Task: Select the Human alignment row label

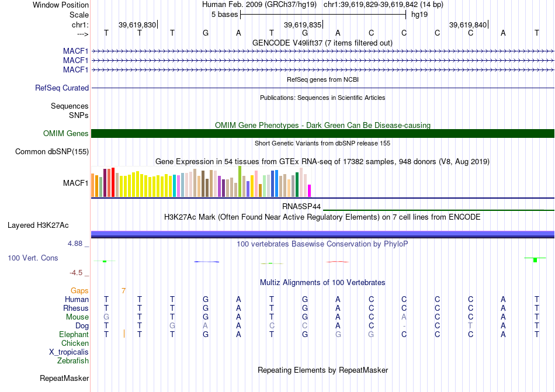Action: 77,300
